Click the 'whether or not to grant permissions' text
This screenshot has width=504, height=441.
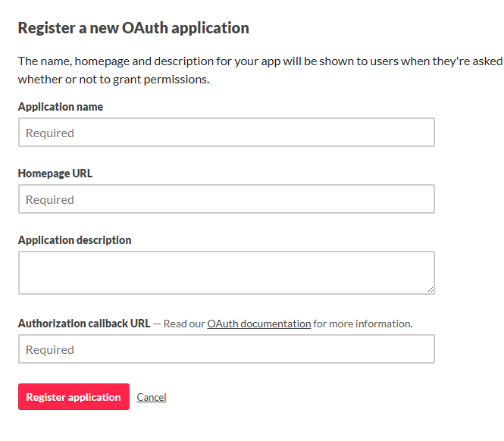[114, 79]
